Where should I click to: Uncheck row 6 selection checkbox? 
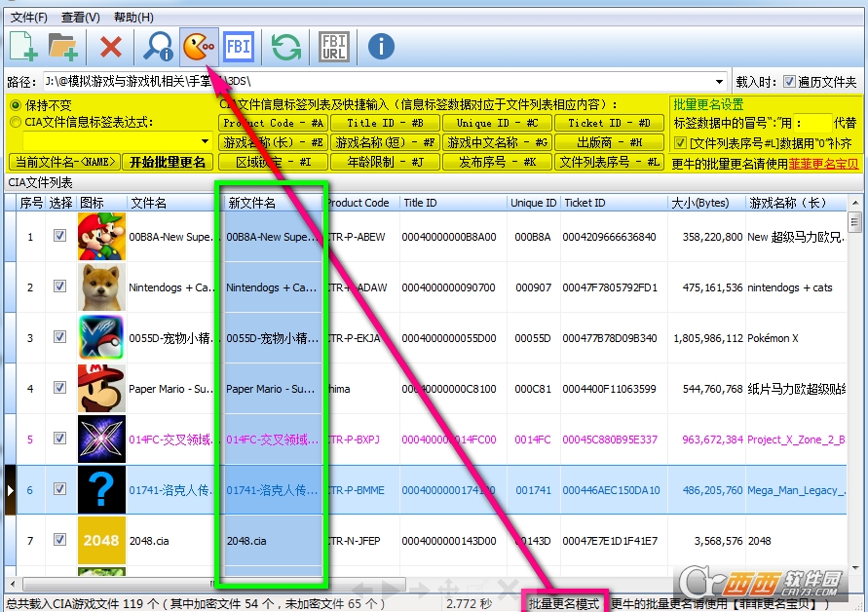[x=59, y=488]
